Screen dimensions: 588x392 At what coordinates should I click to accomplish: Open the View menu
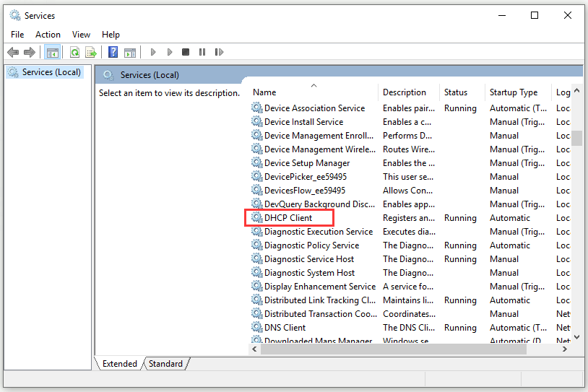(81, 35)
